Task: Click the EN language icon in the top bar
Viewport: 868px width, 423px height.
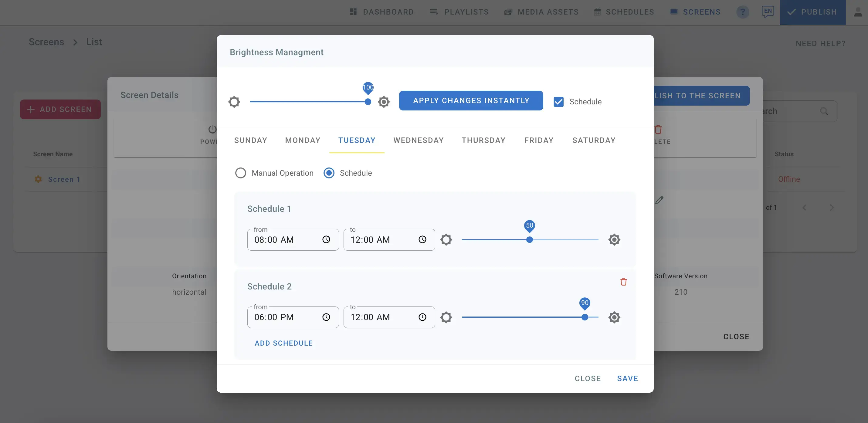Action: pyautogui.click(x=768, y=12)
